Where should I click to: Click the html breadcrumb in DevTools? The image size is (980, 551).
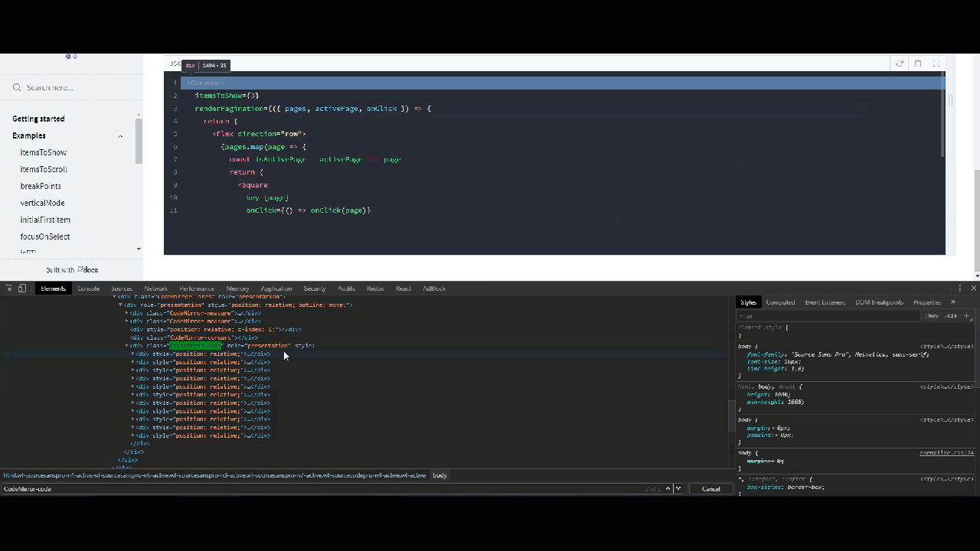pyautogui.click(x=214, y=475)
